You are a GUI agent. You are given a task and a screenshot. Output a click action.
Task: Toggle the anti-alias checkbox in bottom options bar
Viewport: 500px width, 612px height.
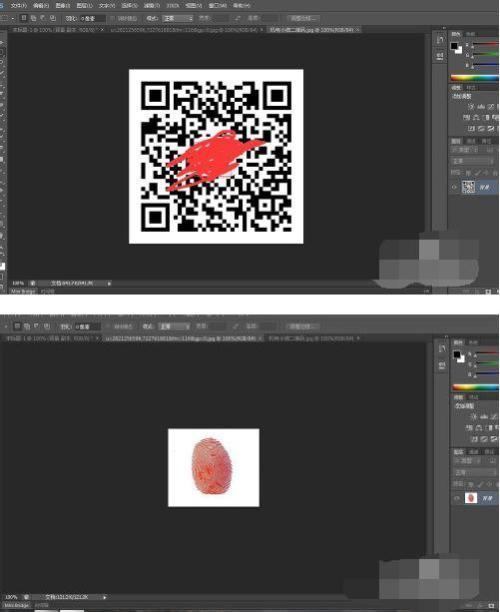108,326
